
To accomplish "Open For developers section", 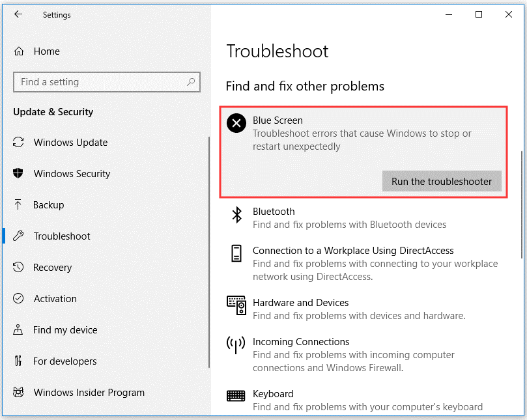I will pyautogui.click(x=65, y=361).
